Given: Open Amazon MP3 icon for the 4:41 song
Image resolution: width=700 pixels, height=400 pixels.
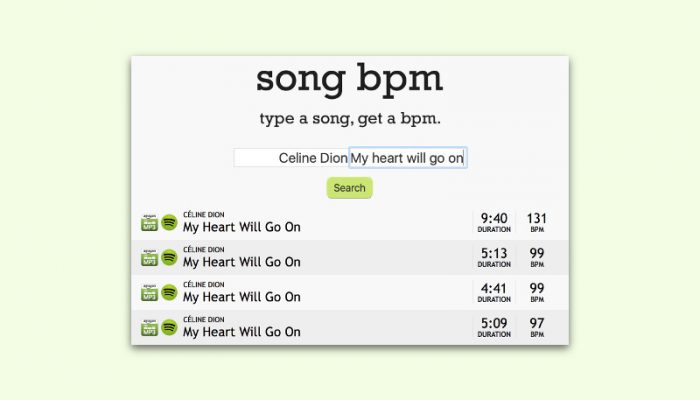Looking at the screenshot, I should coord(150,292).
